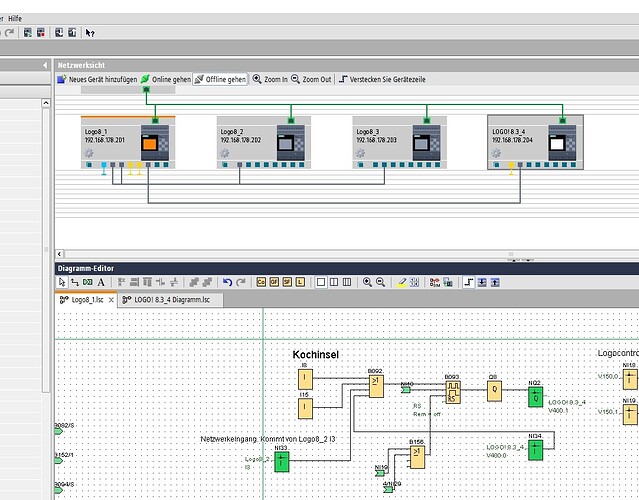
Task: Select the B092 OR block
Action: tap(376, 386)
